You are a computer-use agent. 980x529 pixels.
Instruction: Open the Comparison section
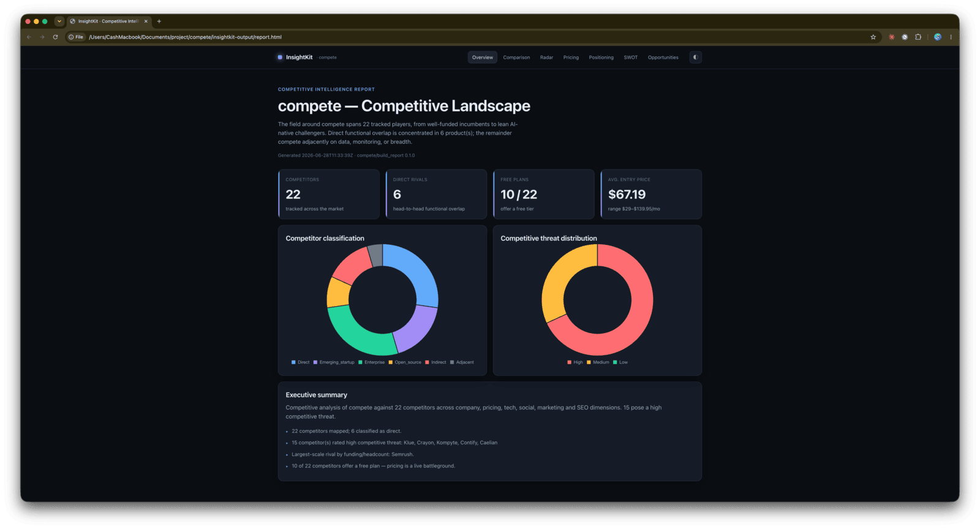point(516,58)
